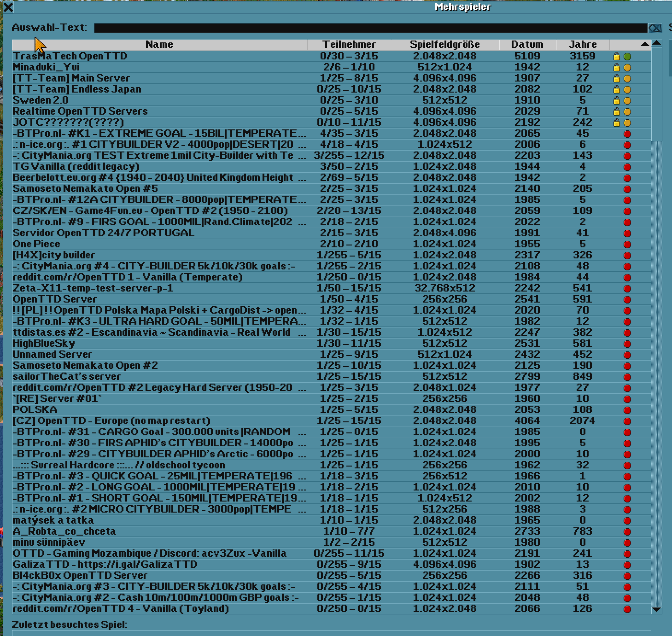Sort the server list by Name
Image resolution: width=672 pixels, height=636 pixels.
(159, 45)
